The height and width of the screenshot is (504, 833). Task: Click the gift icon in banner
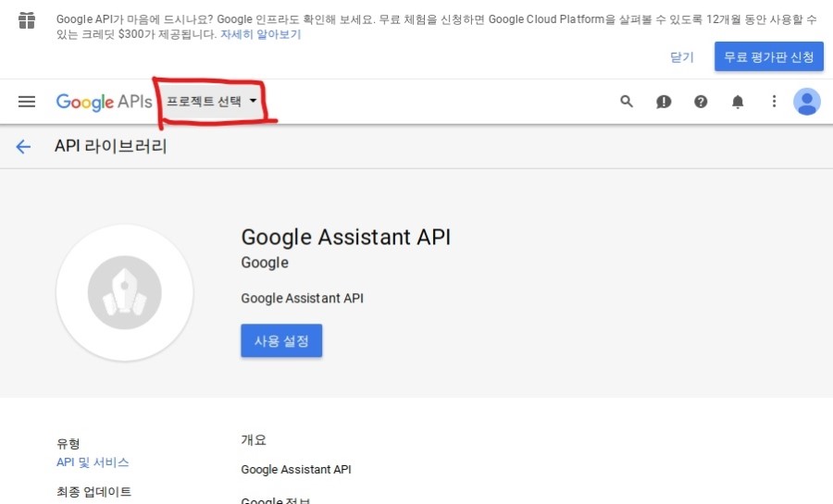(27, 20)
